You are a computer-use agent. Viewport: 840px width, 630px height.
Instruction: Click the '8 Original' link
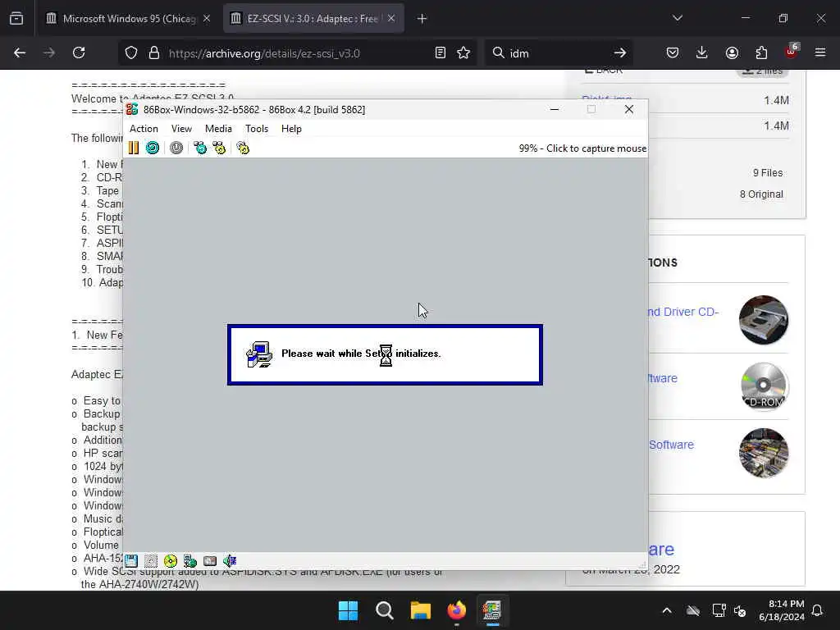click(761, 194)
